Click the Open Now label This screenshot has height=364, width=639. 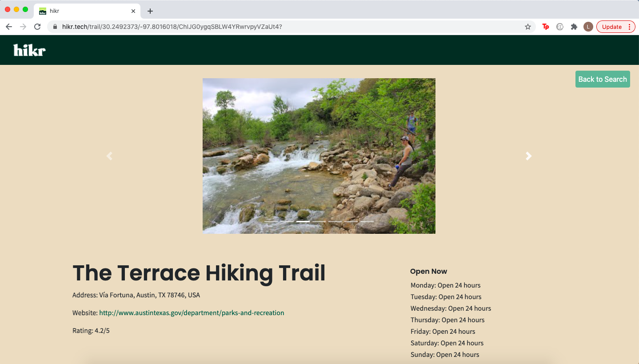tap(429, 271)
